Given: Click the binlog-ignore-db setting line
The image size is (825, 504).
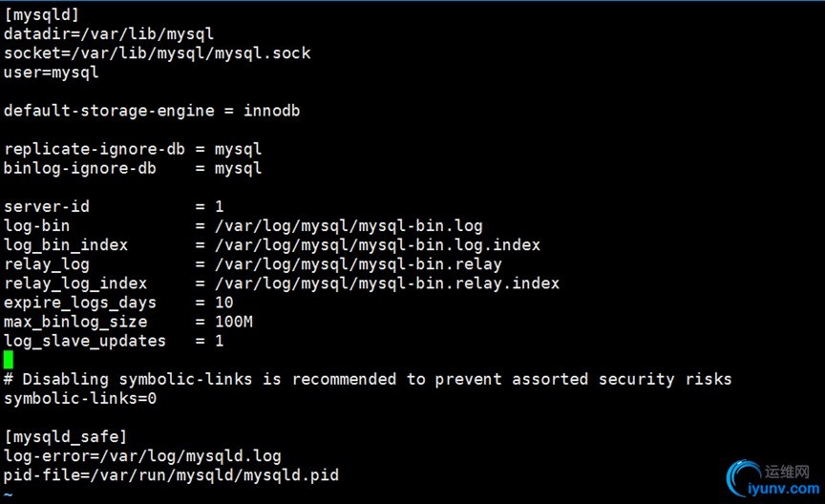Looking at the screenshot, I should pos(133,168).
